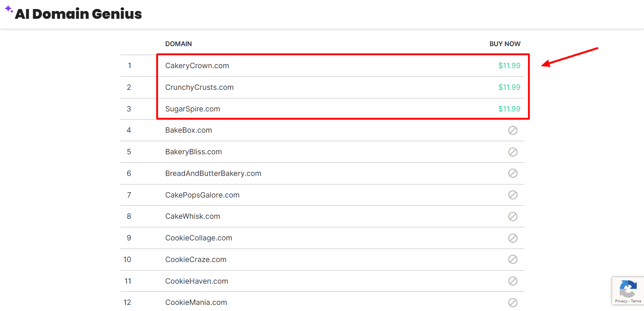Click unavailable icon for CakePopsGalore.com
Viewport: 644px width, 311px height.
point(513,195)
